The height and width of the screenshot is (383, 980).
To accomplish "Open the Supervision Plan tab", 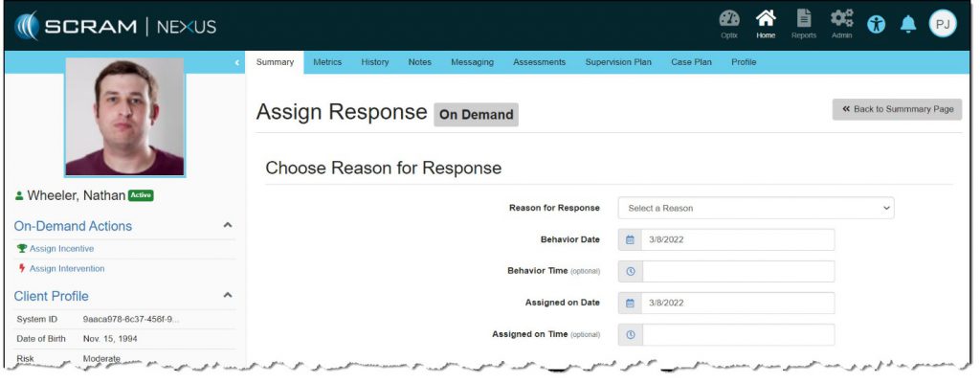I will pyautogui.click(x=617, y=62).
